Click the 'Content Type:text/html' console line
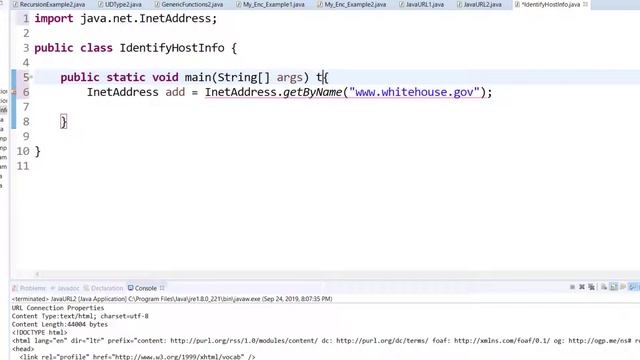640x360 pixels. click(80, 316)
